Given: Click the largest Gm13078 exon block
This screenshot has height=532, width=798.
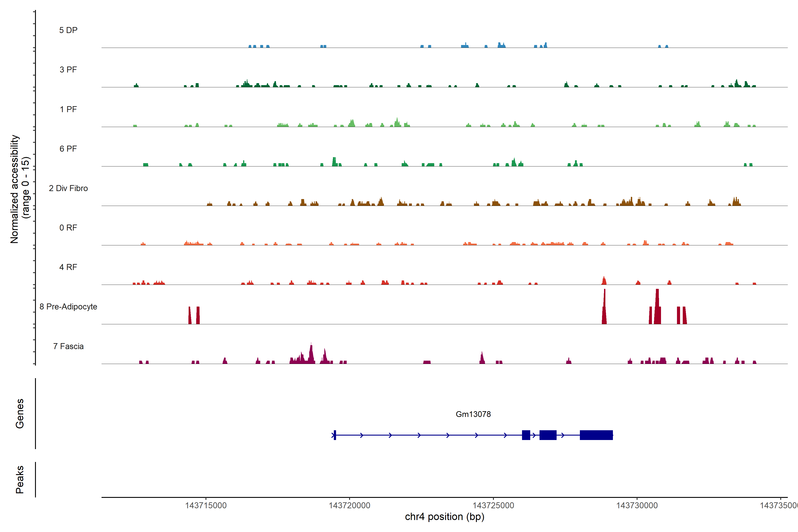Looking at the screenshot, I should pos(596,435).
